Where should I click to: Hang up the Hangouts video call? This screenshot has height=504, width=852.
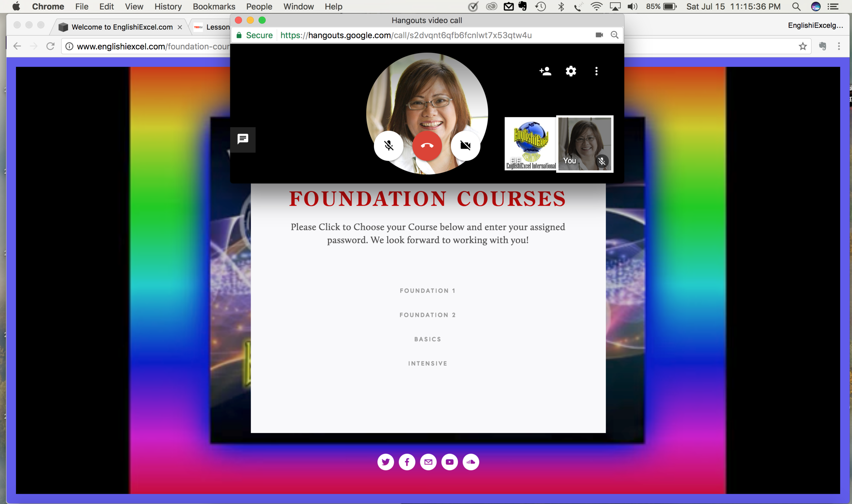(427, 146)
